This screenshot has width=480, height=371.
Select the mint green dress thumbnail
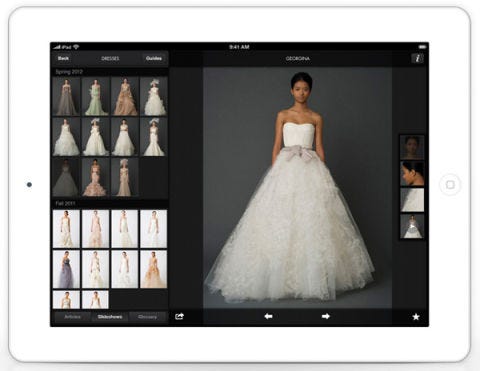coord(95,97)
